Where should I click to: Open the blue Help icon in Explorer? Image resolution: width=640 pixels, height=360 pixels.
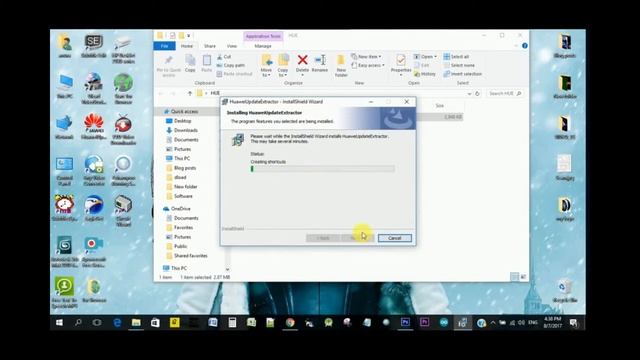coord(524,46)
